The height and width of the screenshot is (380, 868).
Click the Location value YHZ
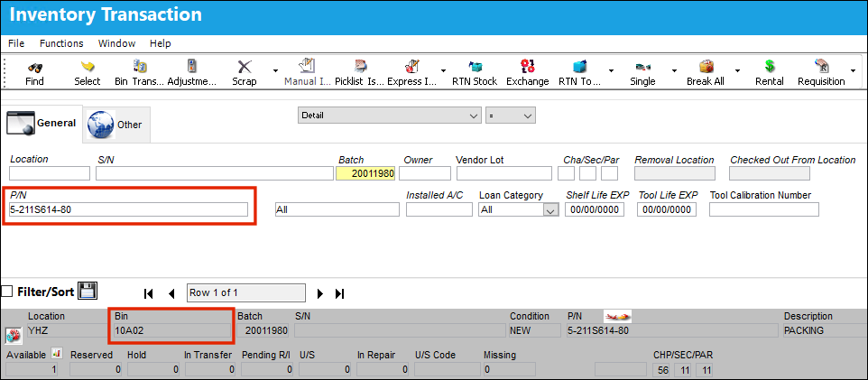point(67,330)
